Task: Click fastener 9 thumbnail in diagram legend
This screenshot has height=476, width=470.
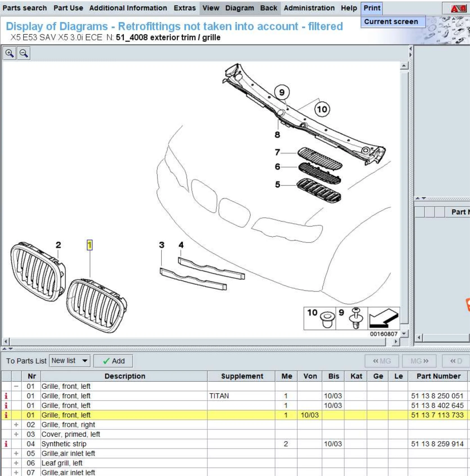Action: click(x=352, y=318)
